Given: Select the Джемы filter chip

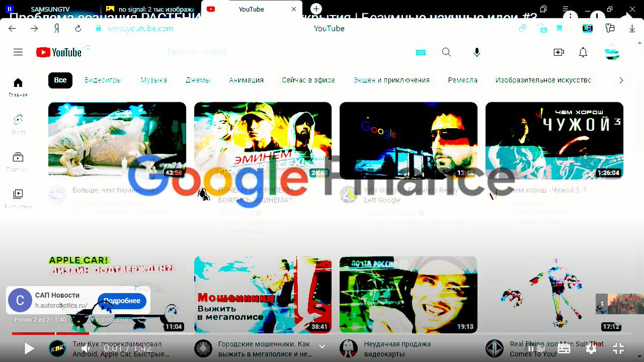Looking at the screenshot, I should pos(198,80).
